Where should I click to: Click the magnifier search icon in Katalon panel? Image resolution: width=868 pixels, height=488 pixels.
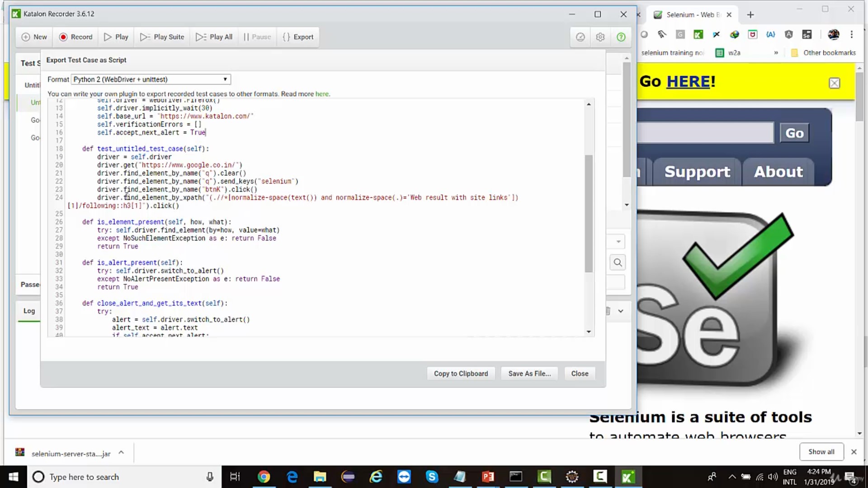[618, 263]
